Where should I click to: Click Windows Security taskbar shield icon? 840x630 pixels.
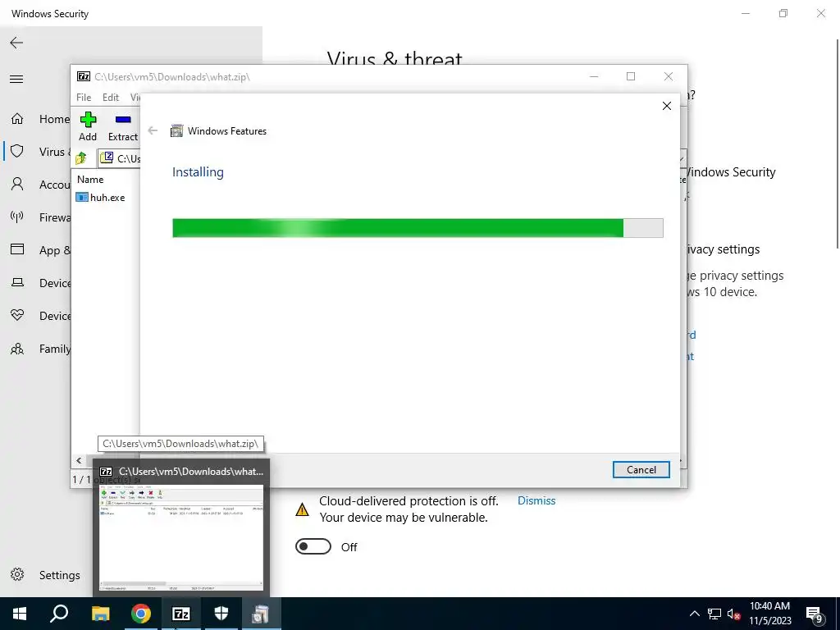(x=221, y=614)
